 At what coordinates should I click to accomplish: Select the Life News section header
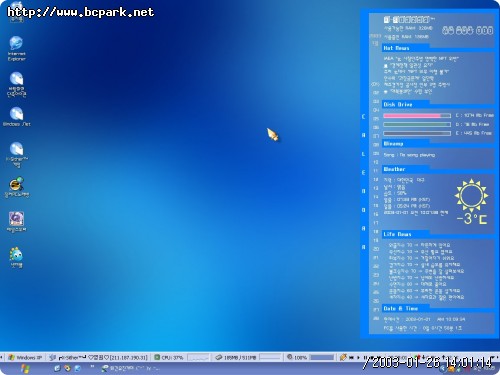[397, 234]
